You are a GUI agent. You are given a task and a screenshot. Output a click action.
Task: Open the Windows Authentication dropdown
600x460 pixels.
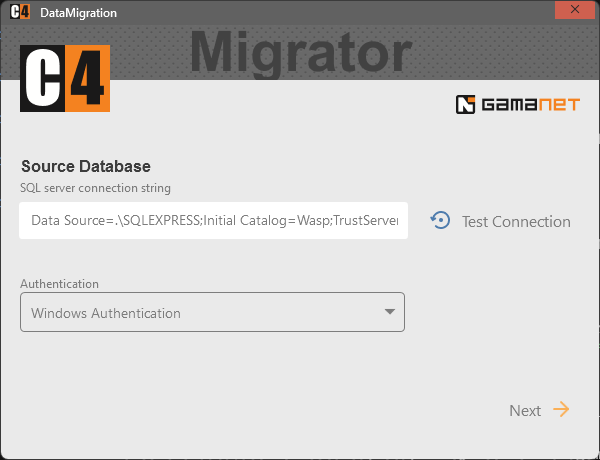click(x=212, y=312)
